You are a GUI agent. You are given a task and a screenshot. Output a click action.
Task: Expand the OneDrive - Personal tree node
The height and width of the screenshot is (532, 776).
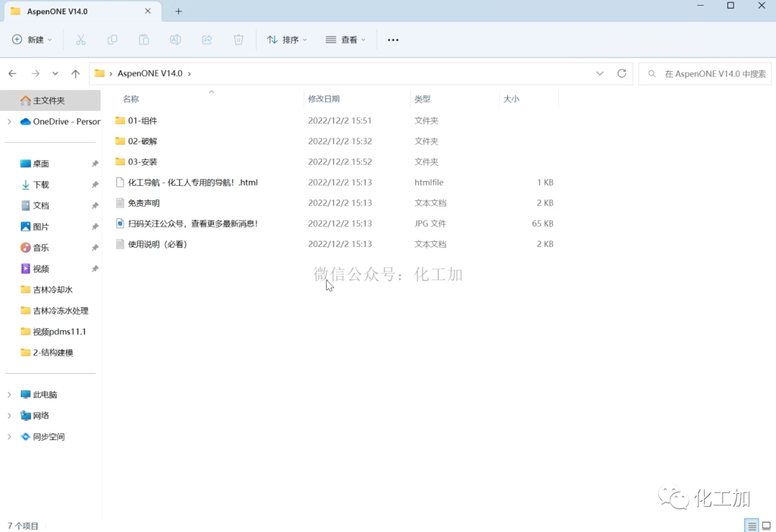[x=9, y=121]
